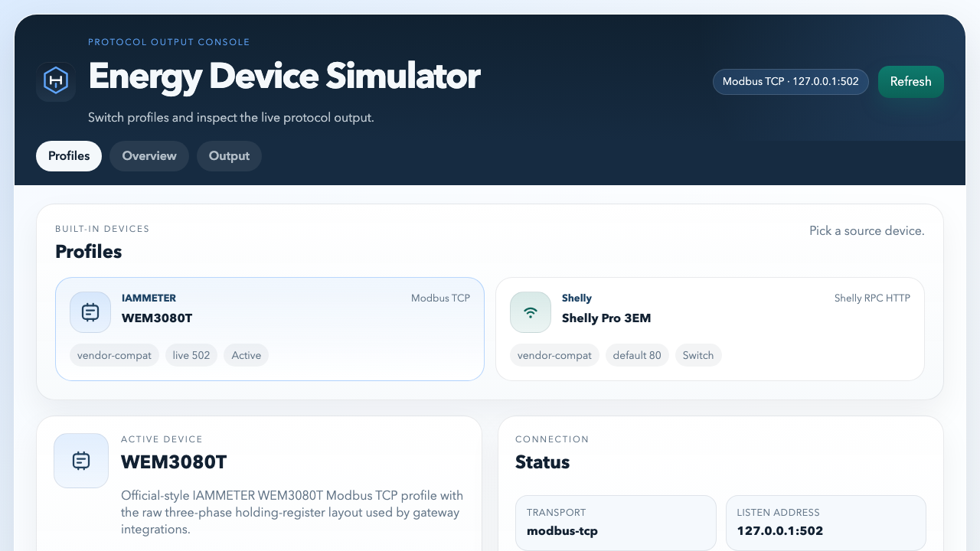Open the Output tab
This screenshot has height=551, width=980.
tap(229, 155)
